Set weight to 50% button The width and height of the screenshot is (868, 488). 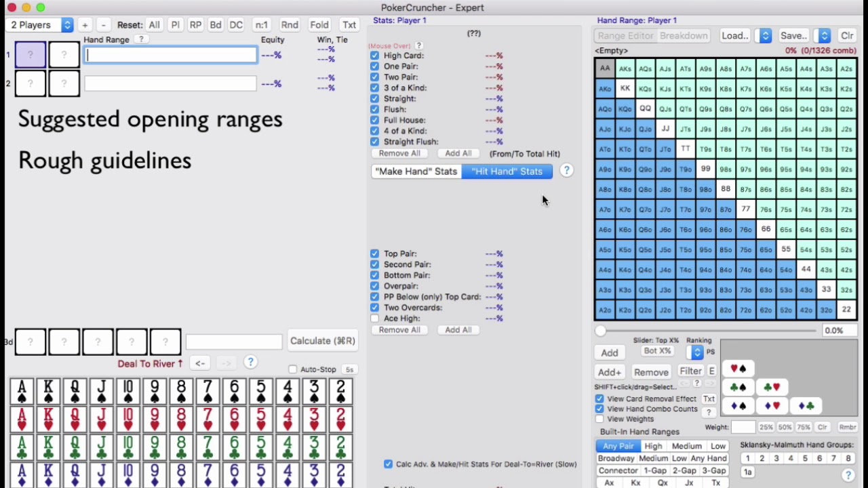785,428
